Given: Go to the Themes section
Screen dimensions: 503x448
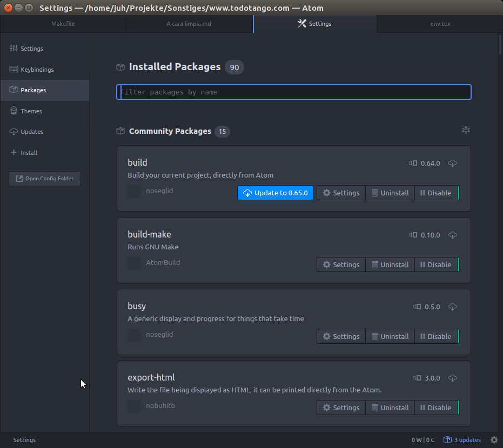Looking at the screenshot, I should point(45,111).
